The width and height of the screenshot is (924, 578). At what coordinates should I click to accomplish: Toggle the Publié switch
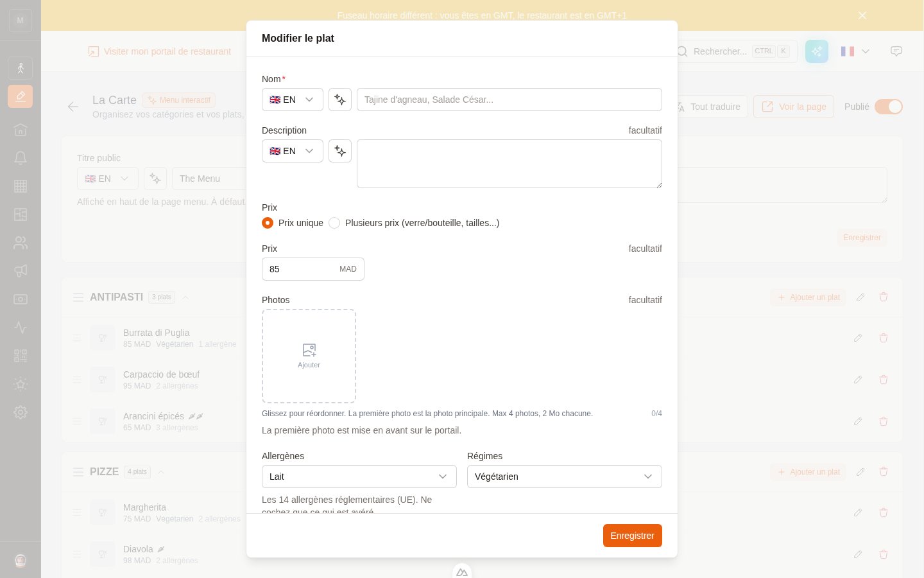tap(889, 107)
